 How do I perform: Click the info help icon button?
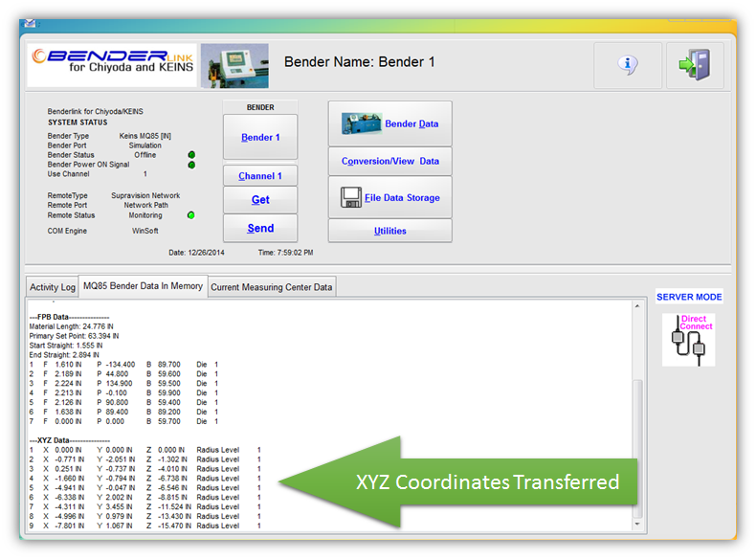[x=627, y=66]
